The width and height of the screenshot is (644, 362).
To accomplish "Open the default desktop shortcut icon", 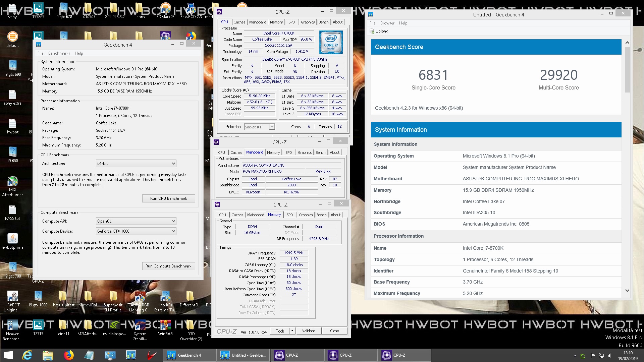I will point(12,39).
